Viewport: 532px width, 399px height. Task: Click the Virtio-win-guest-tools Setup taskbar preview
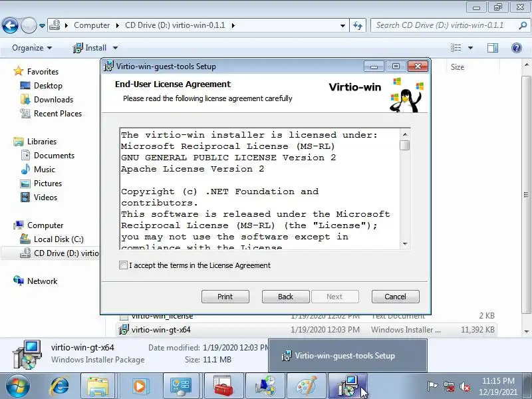(x=347, y=356)
